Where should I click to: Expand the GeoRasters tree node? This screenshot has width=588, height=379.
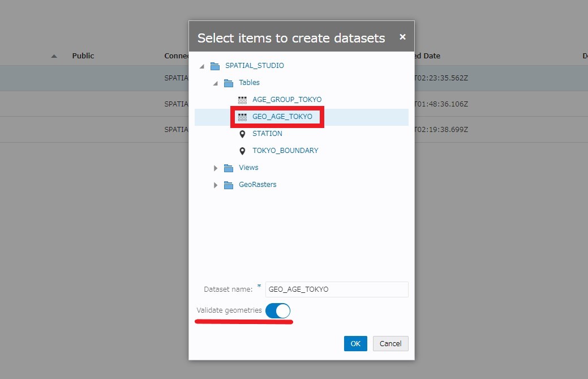[x=216, y=185]
